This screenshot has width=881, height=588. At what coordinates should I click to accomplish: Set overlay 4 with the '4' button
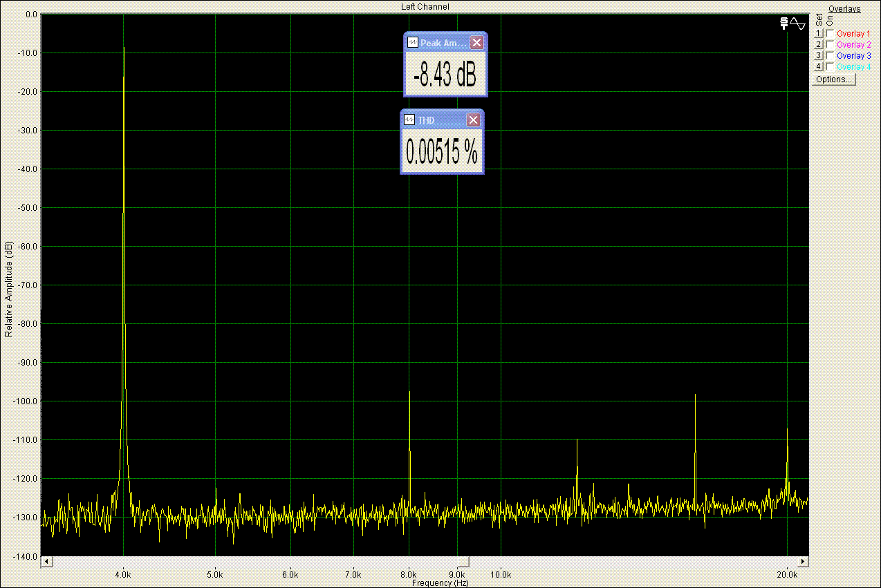pos(819,67)
